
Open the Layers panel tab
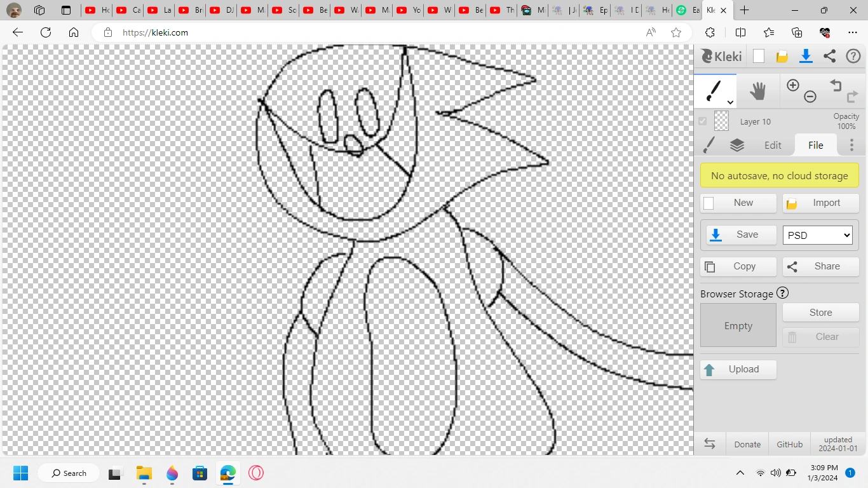click(x=737, y=145)
